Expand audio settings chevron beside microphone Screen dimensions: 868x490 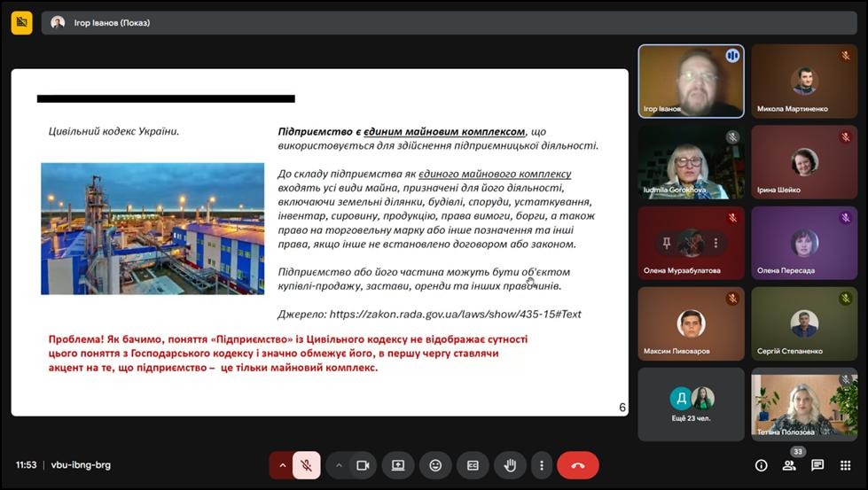pos(283,465)
